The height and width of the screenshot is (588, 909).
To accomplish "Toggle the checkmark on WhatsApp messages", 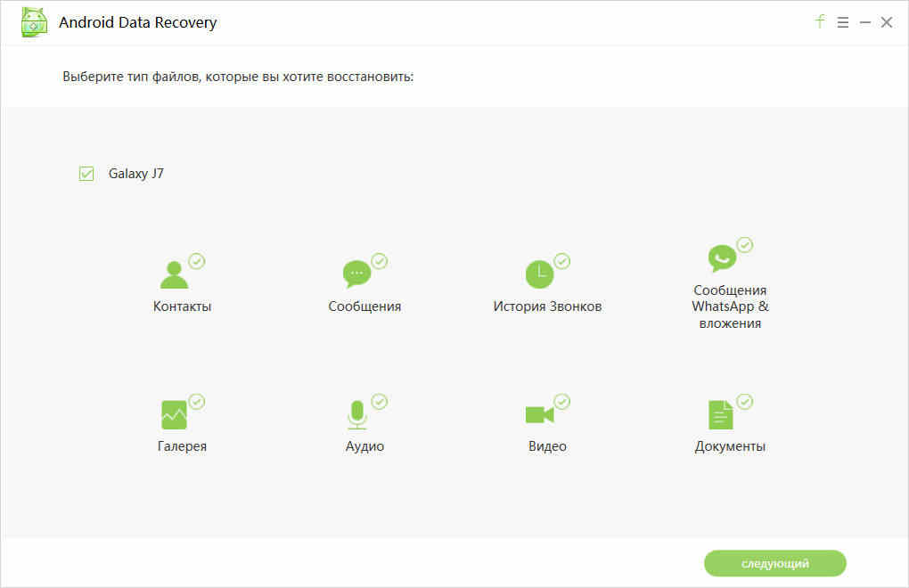I will point(745,245).
